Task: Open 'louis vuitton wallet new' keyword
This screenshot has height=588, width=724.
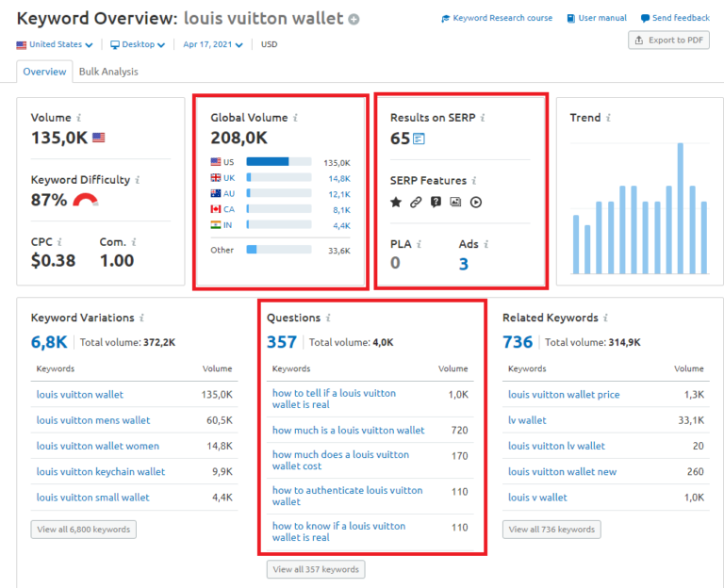Action: coord(562,472)
